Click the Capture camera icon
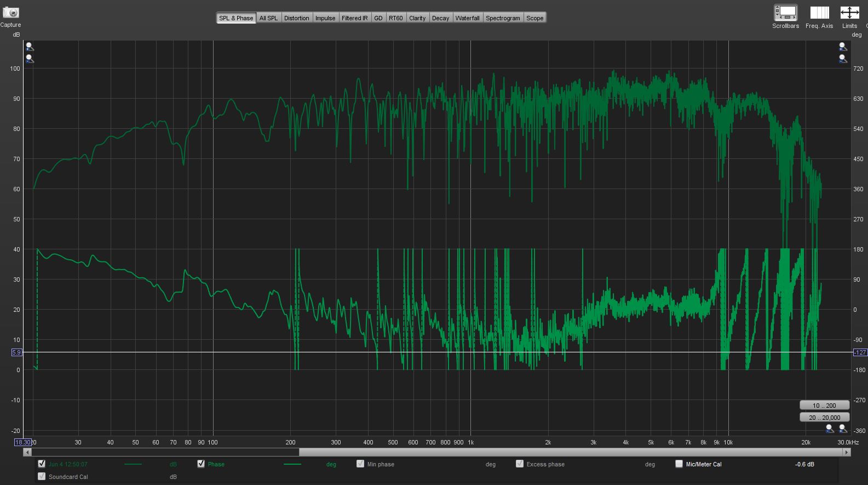Viewport: 868px width, 485px height. 10,13
